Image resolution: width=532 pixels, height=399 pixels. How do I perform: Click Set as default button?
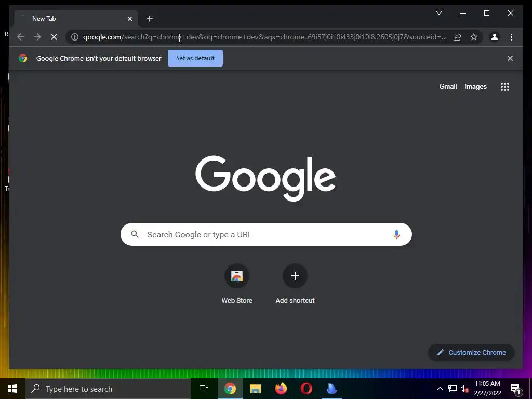[x=195, y=58]
